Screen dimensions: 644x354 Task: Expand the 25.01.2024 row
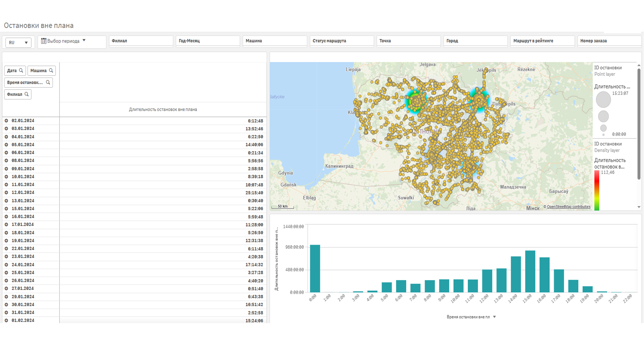[x=6, y=273]
